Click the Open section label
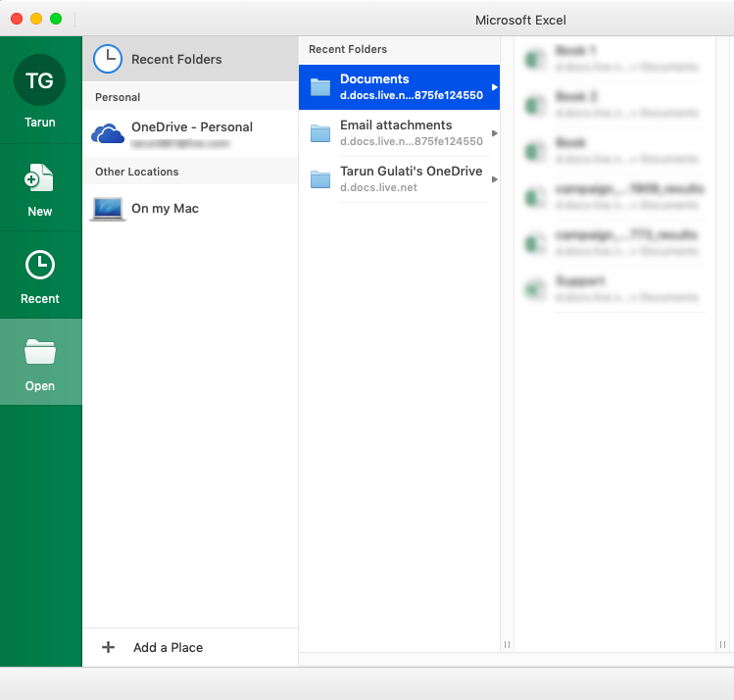 click(40, 386)
